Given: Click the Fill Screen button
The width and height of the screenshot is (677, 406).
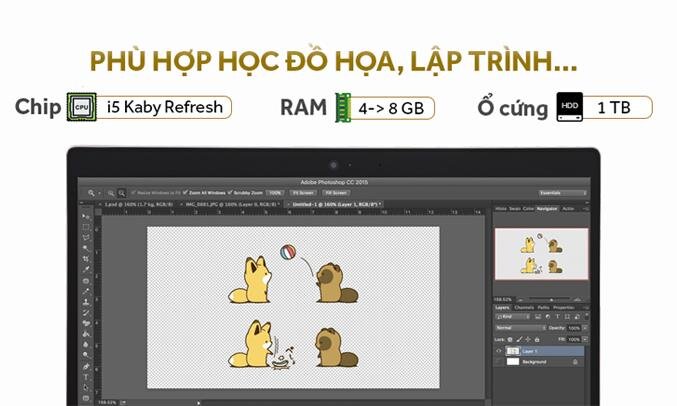Looking at the screenshot, I should pos(334,192).
